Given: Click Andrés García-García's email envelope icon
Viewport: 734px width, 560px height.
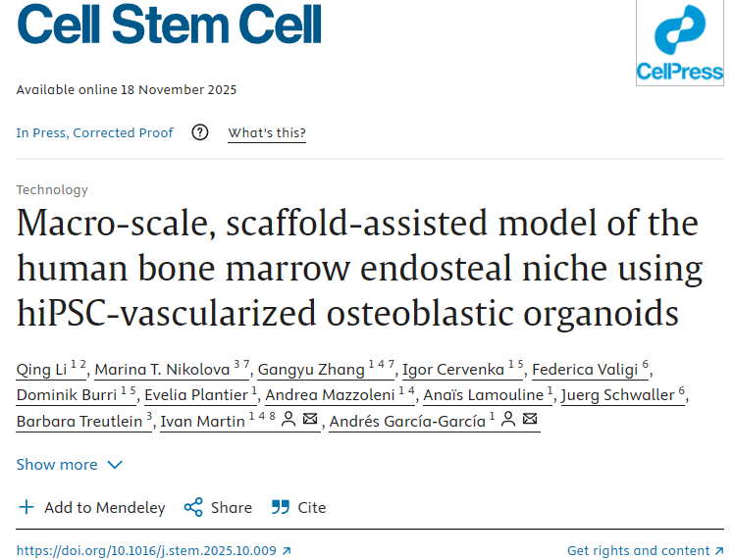Looking at the screenshot, I should point(530,421).
